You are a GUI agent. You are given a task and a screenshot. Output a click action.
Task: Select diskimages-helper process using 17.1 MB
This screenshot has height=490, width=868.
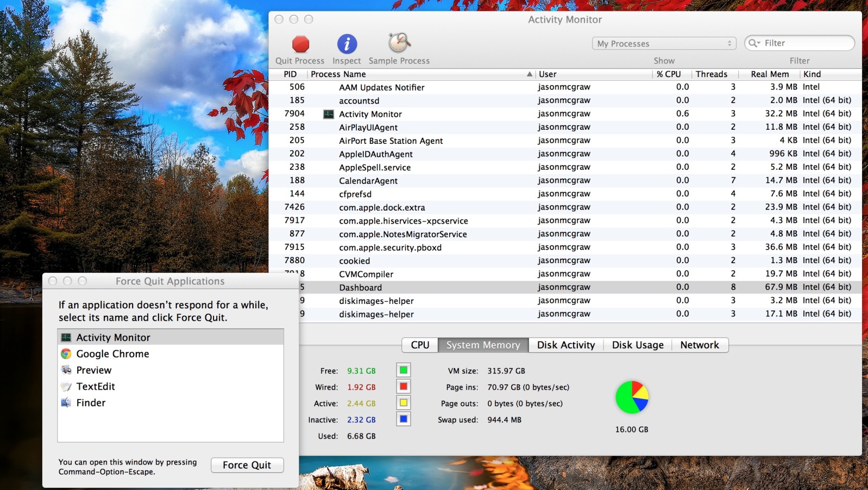tap(580, 314)
